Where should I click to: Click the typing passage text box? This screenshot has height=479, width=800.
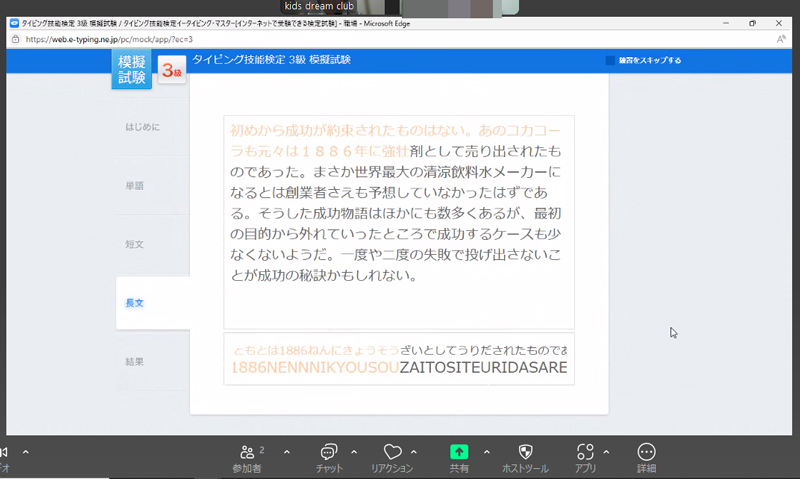[399, 222]
